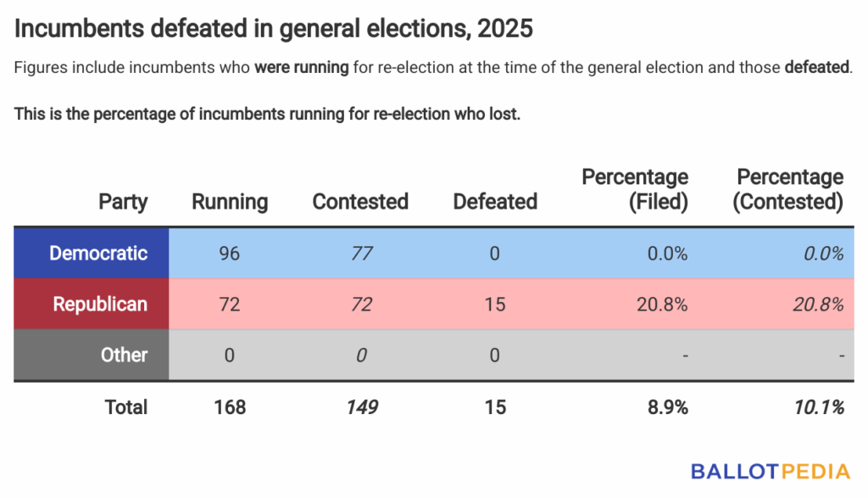This screenshot has height=498, width=868.
Task: Select the Democratic Running value 96
Action: tap(230, 253)
